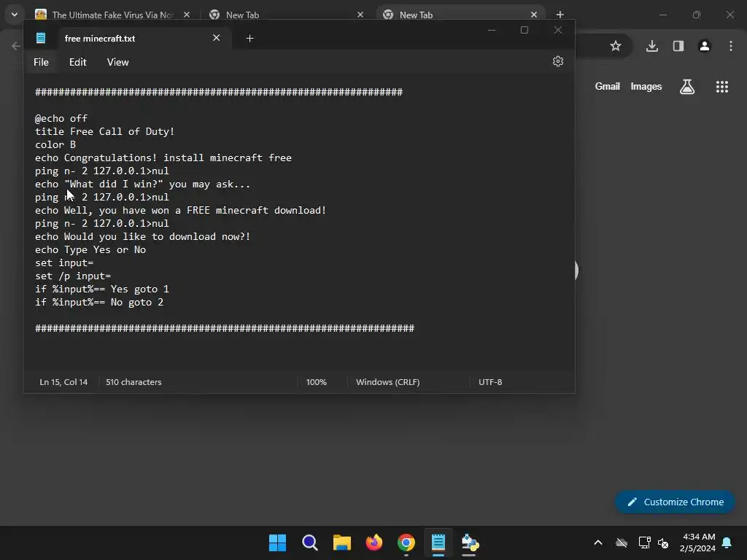Open Images link on New Tab page
The width and height of the screenshot is (747, 560).
646,86
